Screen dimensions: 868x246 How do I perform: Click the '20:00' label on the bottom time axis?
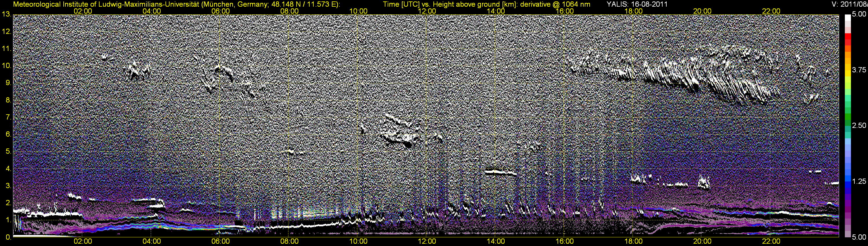click(702, 242)
